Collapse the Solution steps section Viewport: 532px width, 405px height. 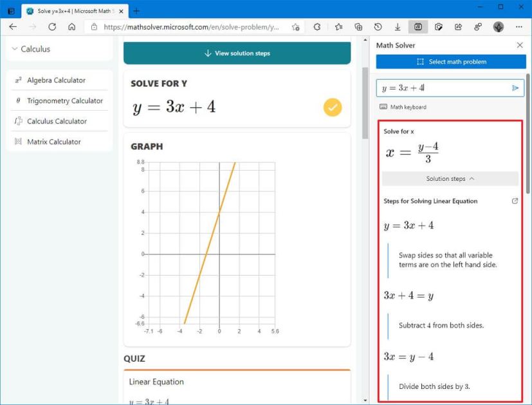[x=450, y=178]
